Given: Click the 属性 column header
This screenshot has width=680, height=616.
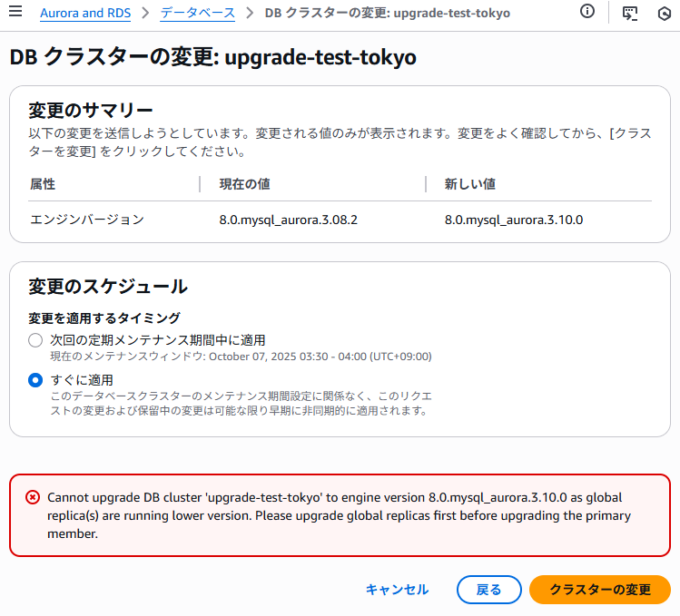Looking at the screenshot, I should (43, 184).
